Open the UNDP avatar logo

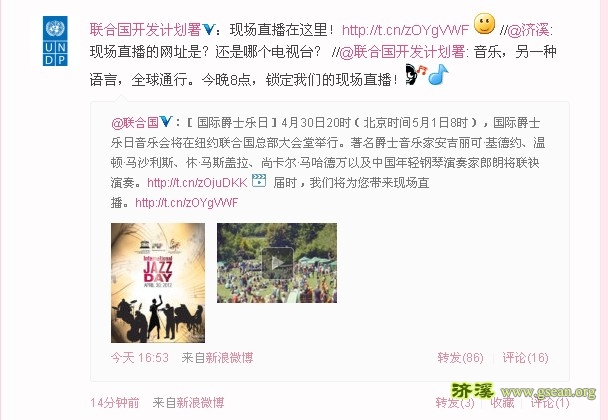point(55,41)
